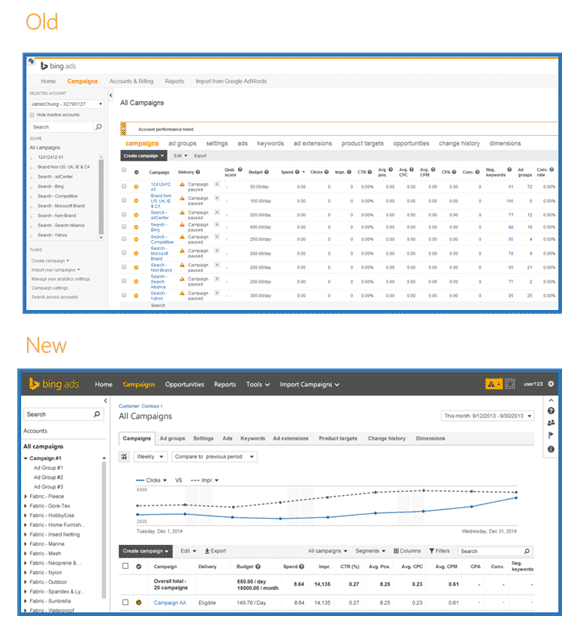Click Old Export button
Viewport: 578px width, 626px height.
pos(200,156)
